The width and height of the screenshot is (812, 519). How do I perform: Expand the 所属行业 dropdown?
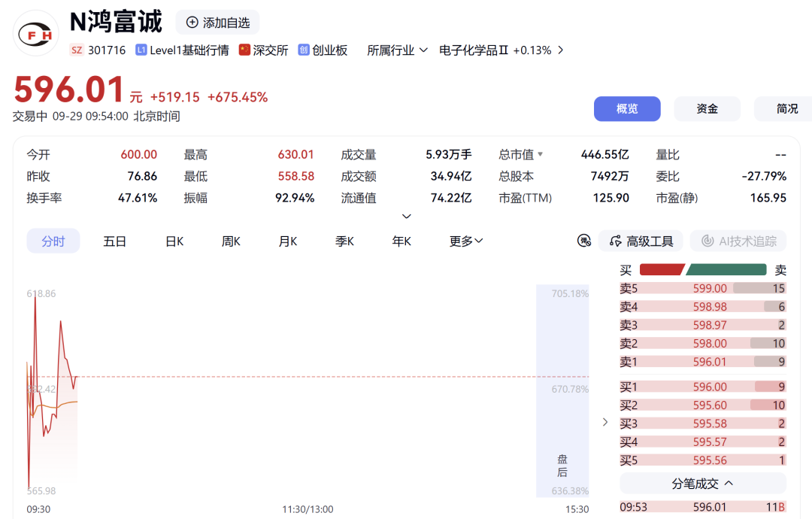pos(397,50)
